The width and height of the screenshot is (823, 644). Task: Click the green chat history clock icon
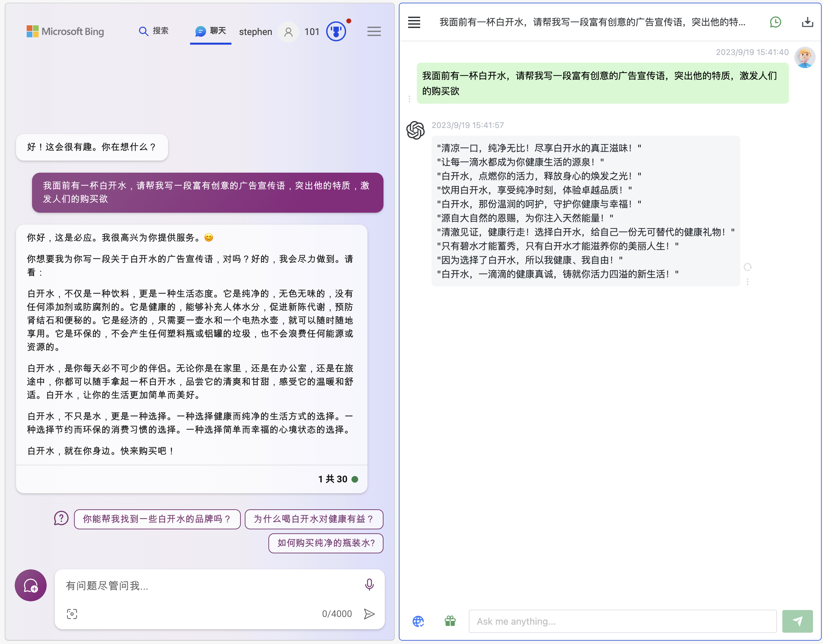[x=775, y=22]
